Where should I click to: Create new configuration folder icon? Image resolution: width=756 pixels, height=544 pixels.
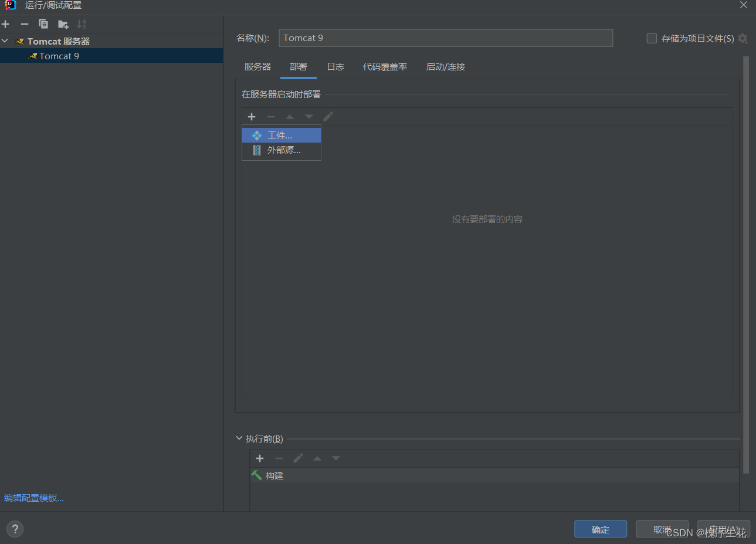pos(63,24)
